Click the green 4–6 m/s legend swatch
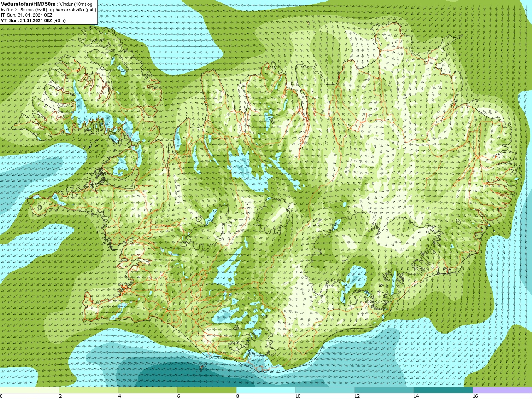This screenshot has width=532, height=399. coord(148,390)
